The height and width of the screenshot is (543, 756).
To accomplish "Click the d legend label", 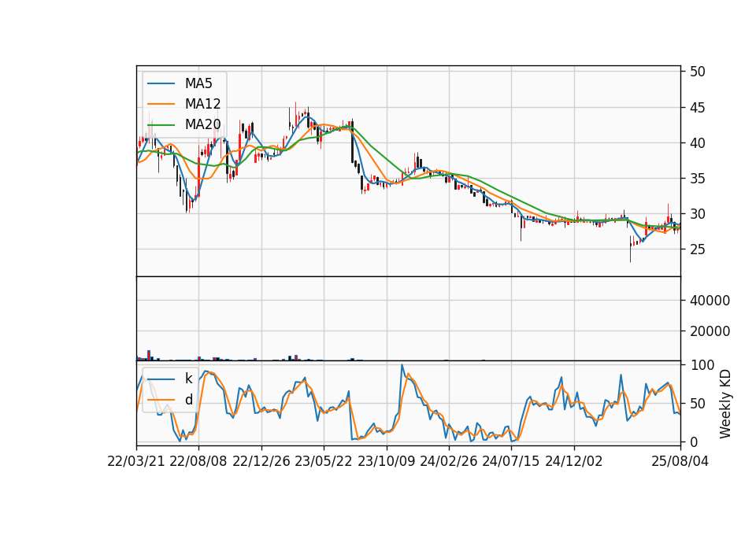I will point(188,400).
